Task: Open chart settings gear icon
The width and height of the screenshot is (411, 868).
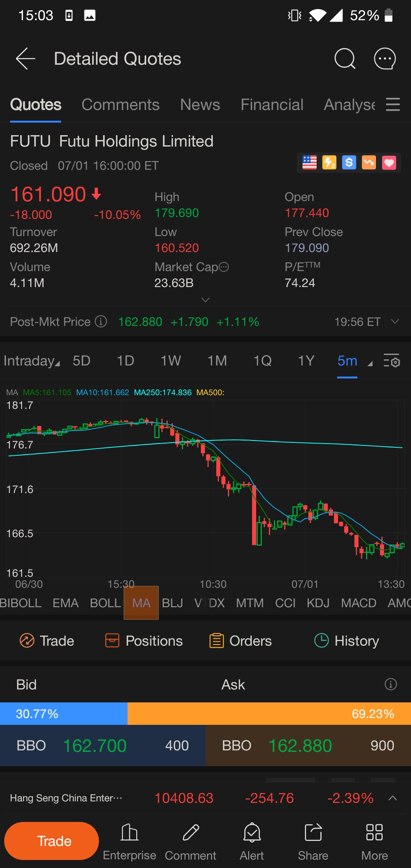Action: [x=392, y=360]
